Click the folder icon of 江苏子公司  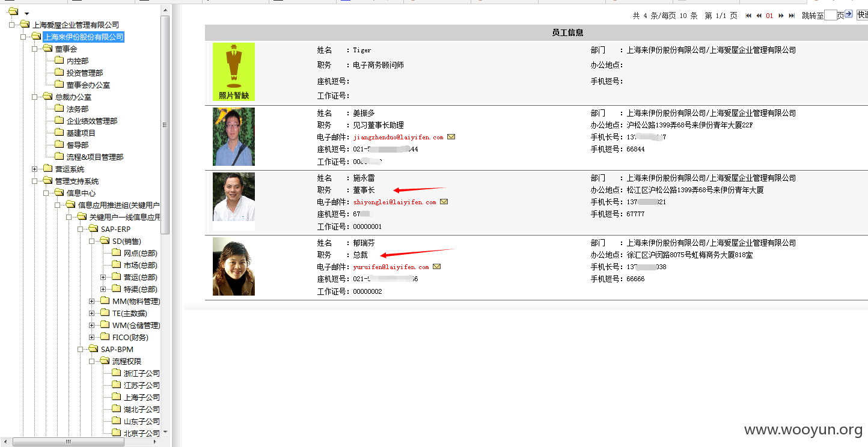pyautogui.click(x=116, y=385)
